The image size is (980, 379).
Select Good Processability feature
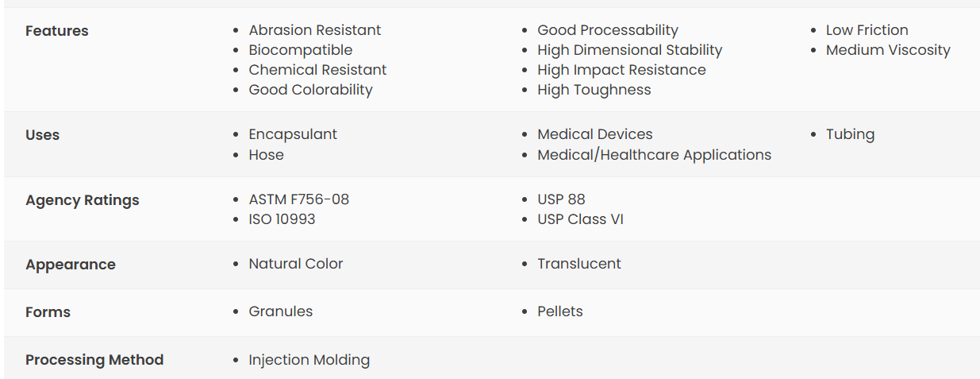608,30
